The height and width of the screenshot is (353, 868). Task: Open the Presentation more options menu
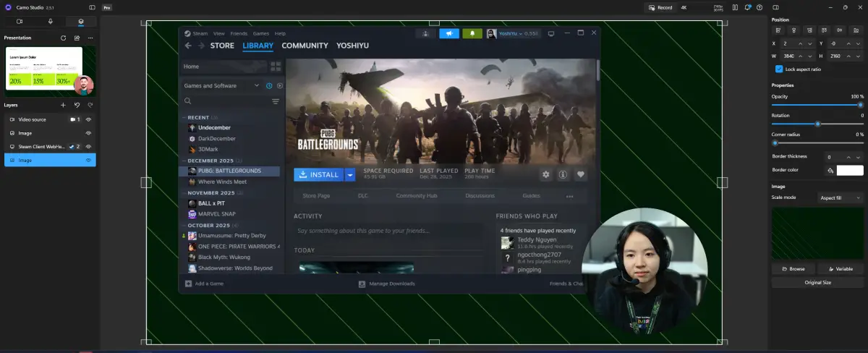pos(90,38)
